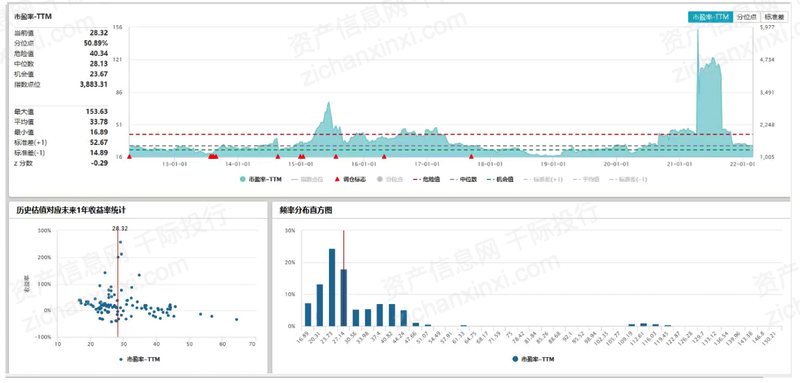The width and height of the screenshot is (800, 383).
Task: Click the tallest histogram bar at 23.73
Action: point(332,287)
